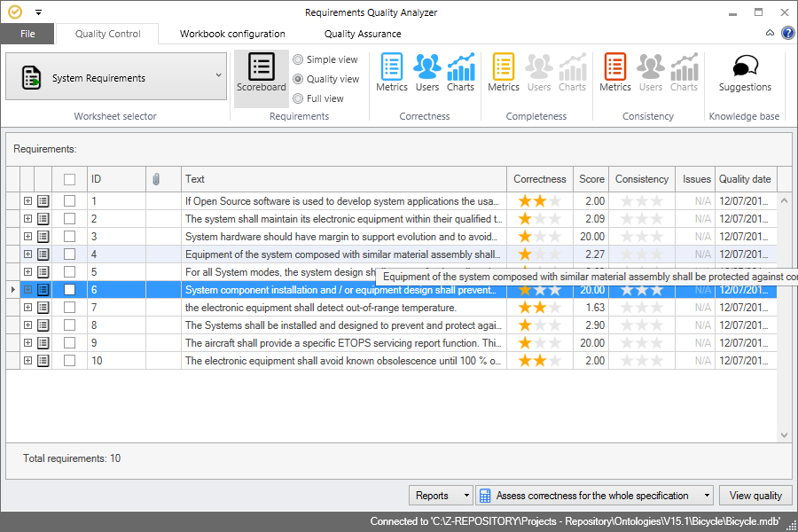798x532 pixels.
Task: Open the Reports dropdown arrow
Action: point(466,496)
